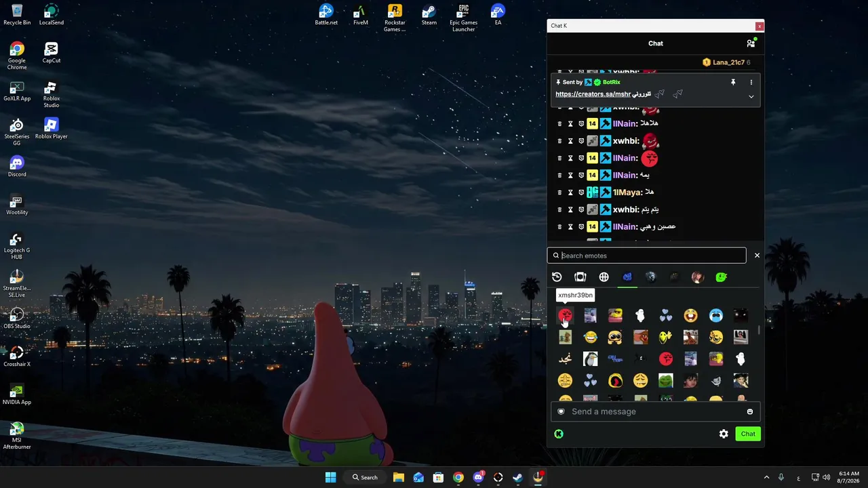The image size is (868, 488).
Task: Open BotRix's user profile
Action: click(x=611, y=82)
